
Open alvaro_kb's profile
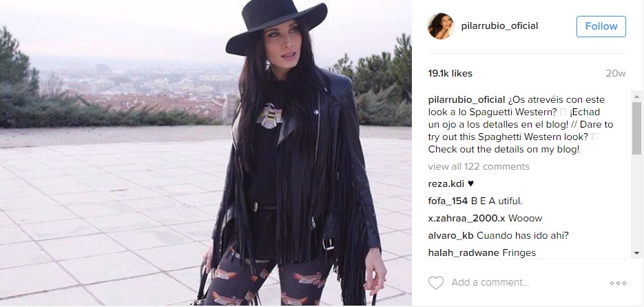coord(450,236)
